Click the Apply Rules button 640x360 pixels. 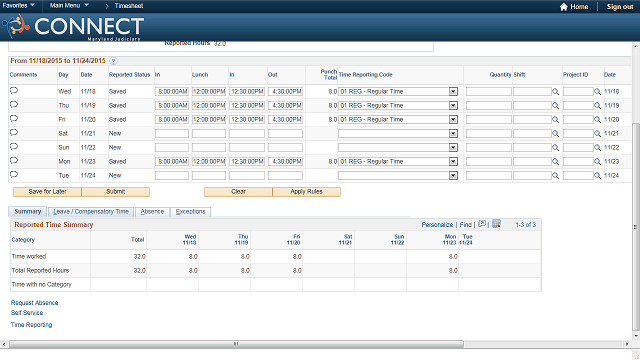(x=307, y=191)
